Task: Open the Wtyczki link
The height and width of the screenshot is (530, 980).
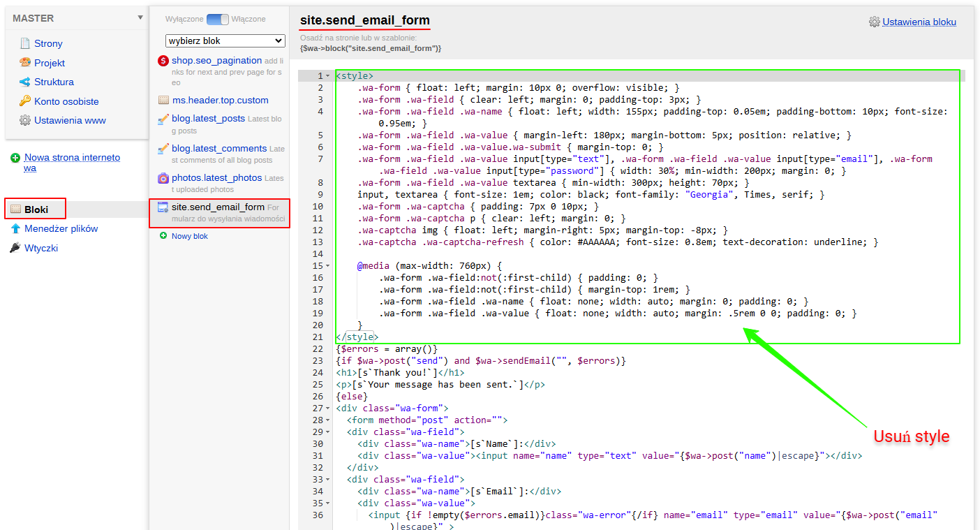Action: (41, 248)
